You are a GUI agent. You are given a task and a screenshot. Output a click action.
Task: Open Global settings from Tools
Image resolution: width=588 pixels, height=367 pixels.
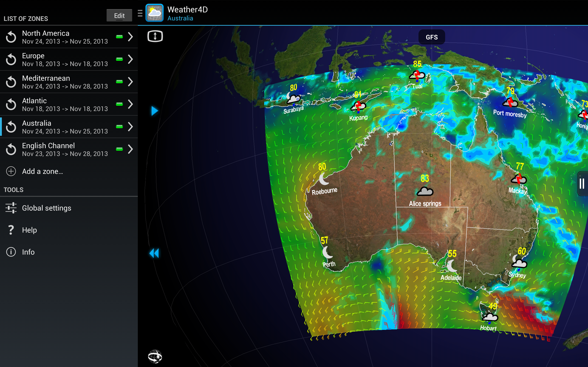tap(47, 208)
